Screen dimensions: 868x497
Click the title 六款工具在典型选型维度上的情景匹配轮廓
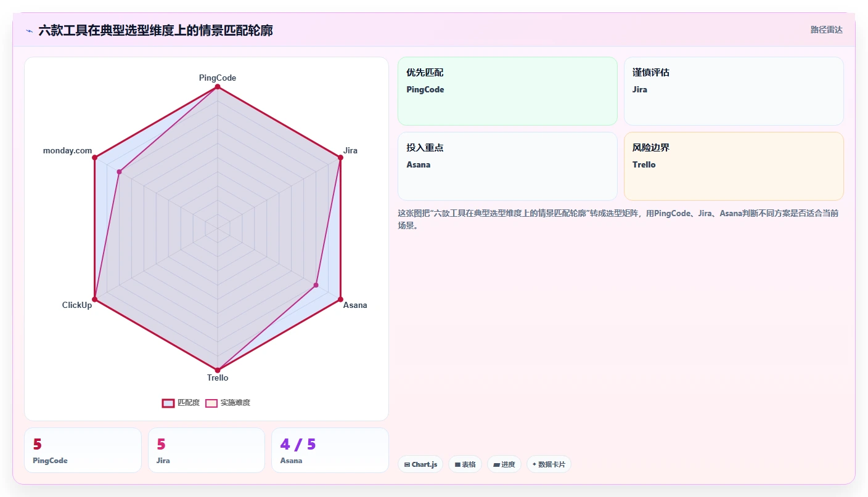click(x=155, y=30)
